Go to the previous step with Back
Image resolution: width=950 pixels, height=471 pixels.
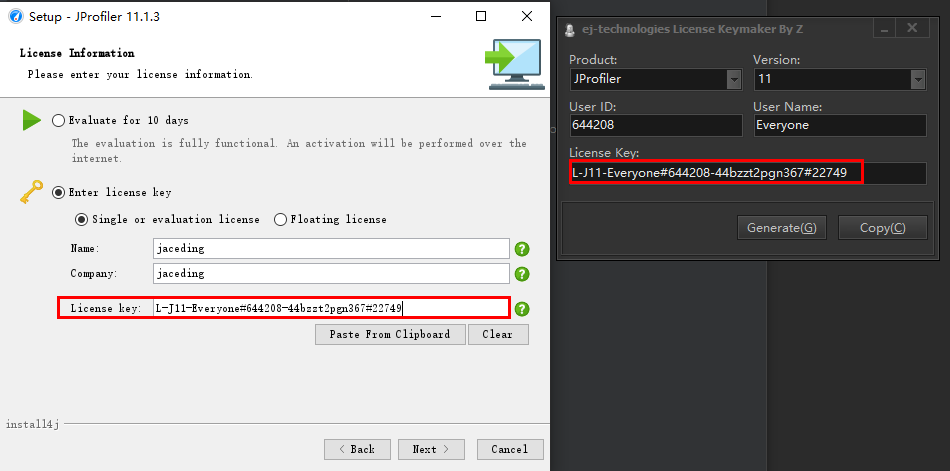click(x=357, y=449)
